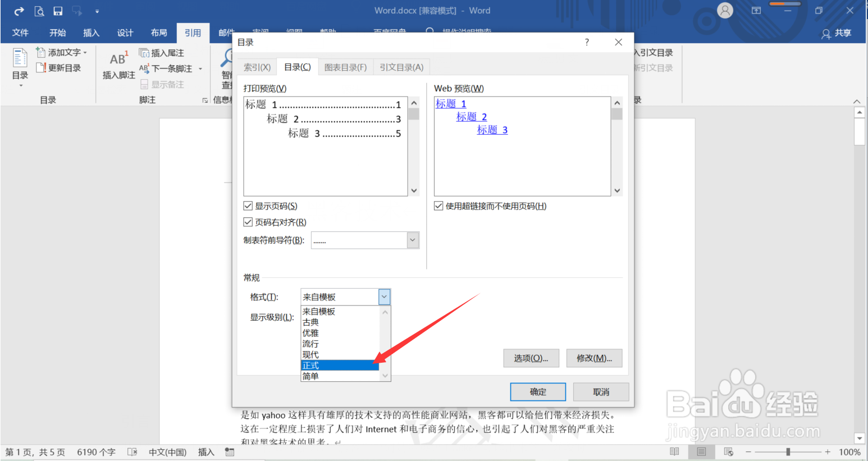Click the 确定 button
The image size is (868, 461).
coord(538,392)
